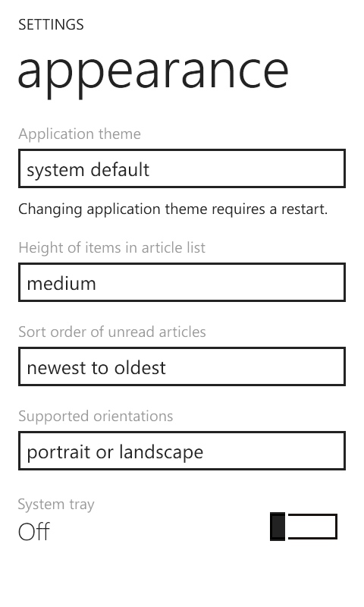Click the words system default inside theme box
364x607 pixels.
(x=88, y=170)
